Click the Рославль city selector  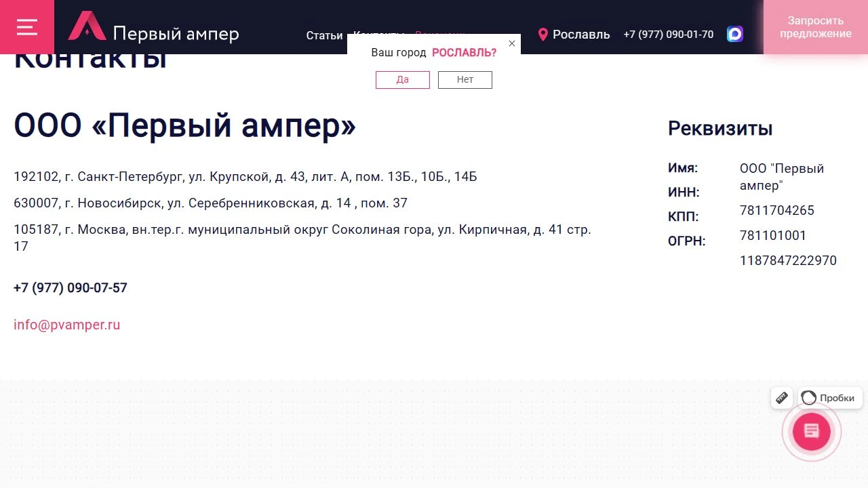(x=581, y=34)
